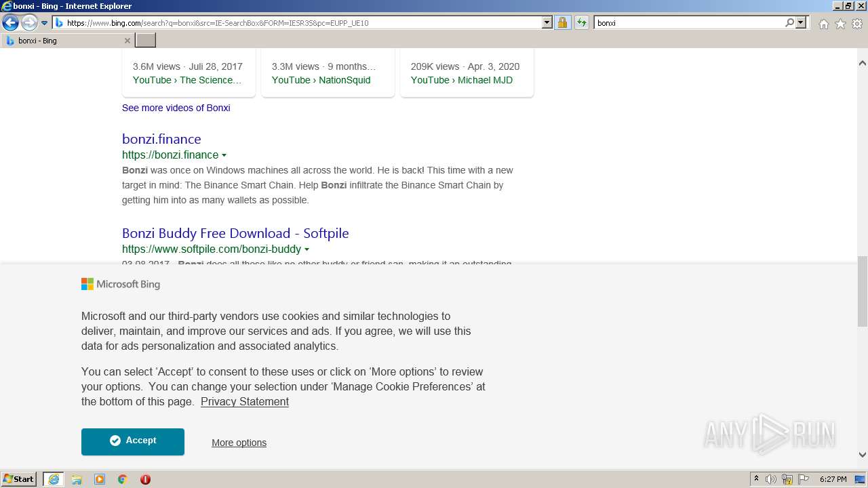Open Windows Explorer folder taskbar icon

pyautogui.click(x=77, y=479)
